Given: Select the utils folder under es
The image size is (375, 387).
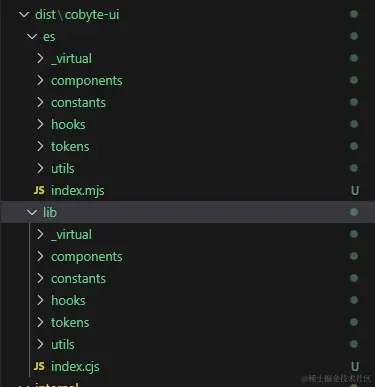Looking at the screenshot, I should (x=63, y=169).
